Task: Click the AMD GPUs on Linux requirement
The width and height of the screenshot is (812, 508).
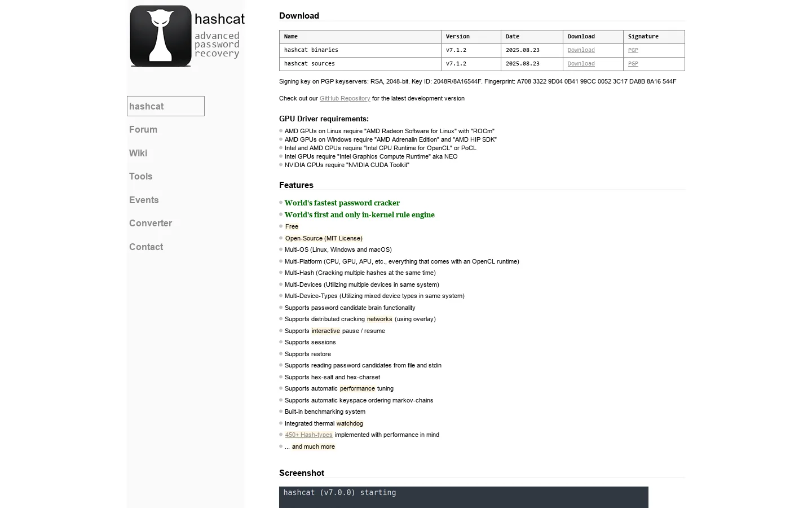Action: coord(390,131)
